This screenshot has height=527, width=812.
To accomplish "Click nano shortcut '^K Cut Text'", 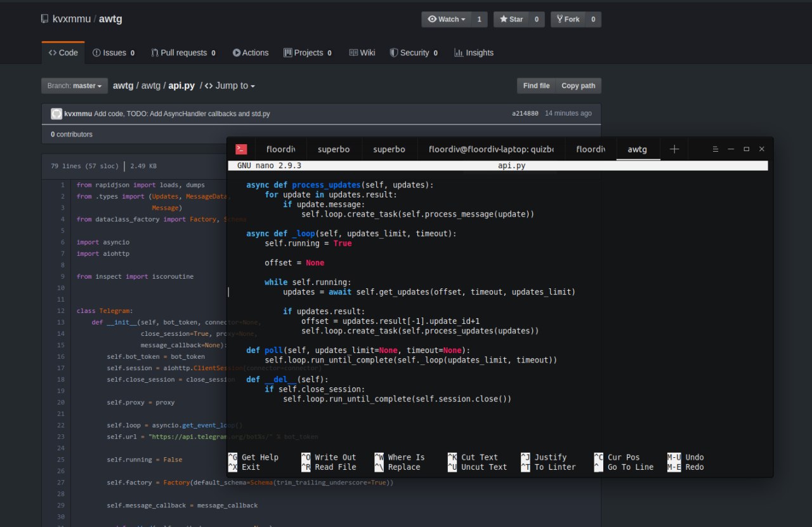I will (x=473, y=457).
